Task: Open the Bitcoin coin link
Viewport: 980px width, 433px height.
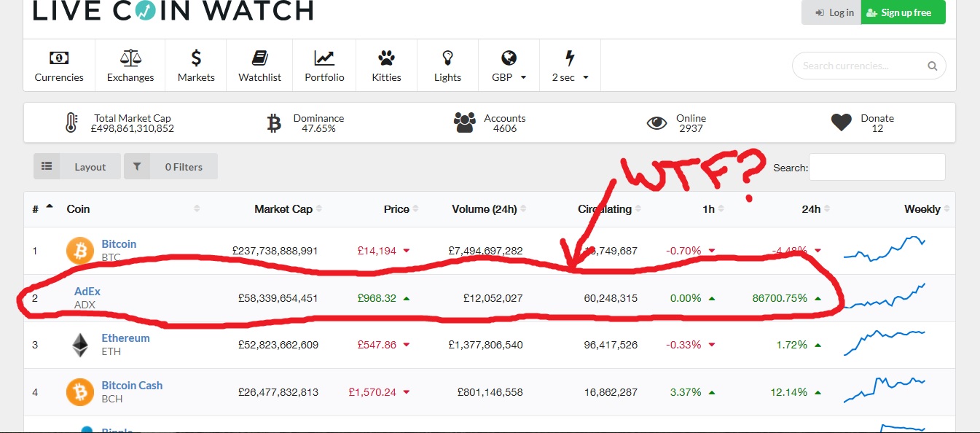Action: [119, 244]
